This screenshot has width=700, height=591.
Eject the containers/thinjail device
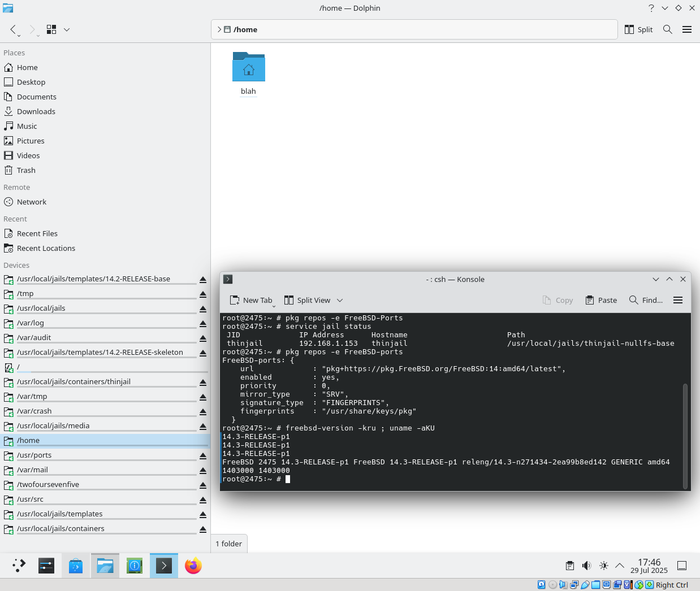click(203, 383)
